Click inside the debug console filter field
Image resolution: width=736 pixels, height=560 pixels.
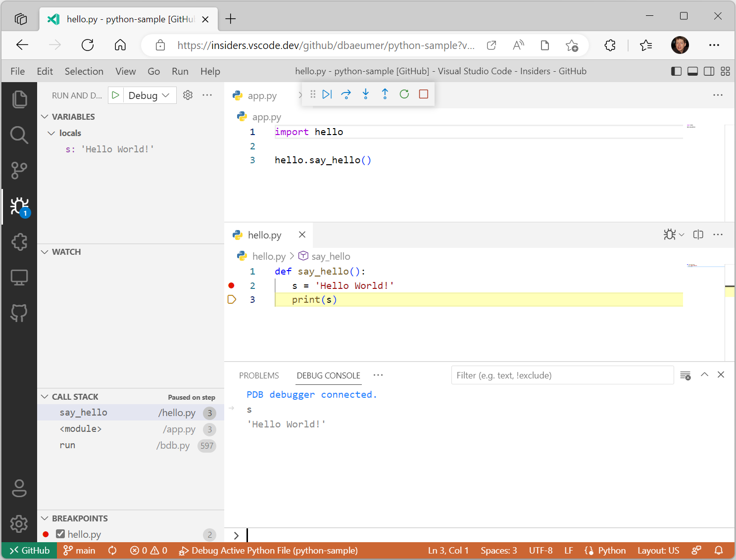coord(562,375)
